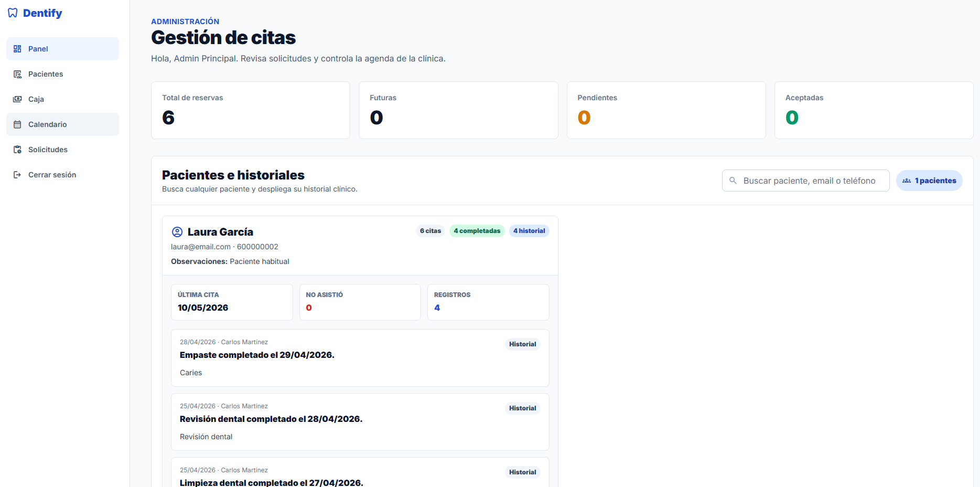This screenshot has width=980, height=487.
Task: Click the Cerrar sesión logout icon
Action: (17, 175)
